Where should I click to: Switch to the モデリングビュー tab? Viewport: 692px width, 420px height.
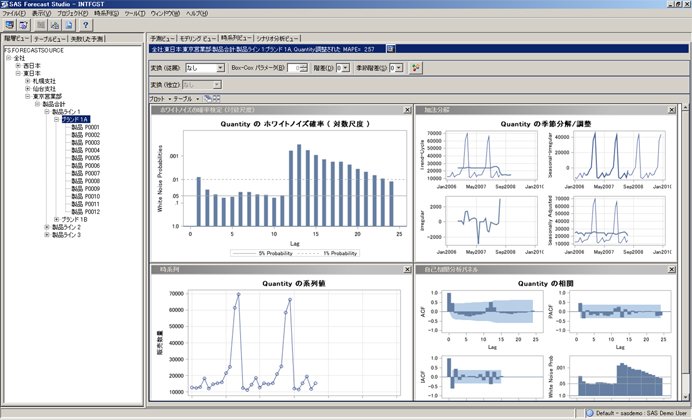(x=198, y=39)
